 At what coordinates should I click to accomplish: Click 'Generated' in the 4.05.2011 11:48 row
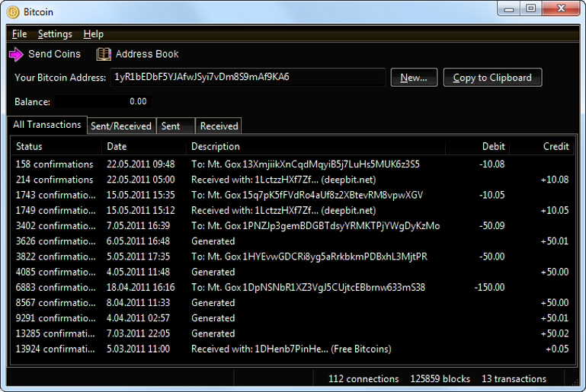[213, 272]
